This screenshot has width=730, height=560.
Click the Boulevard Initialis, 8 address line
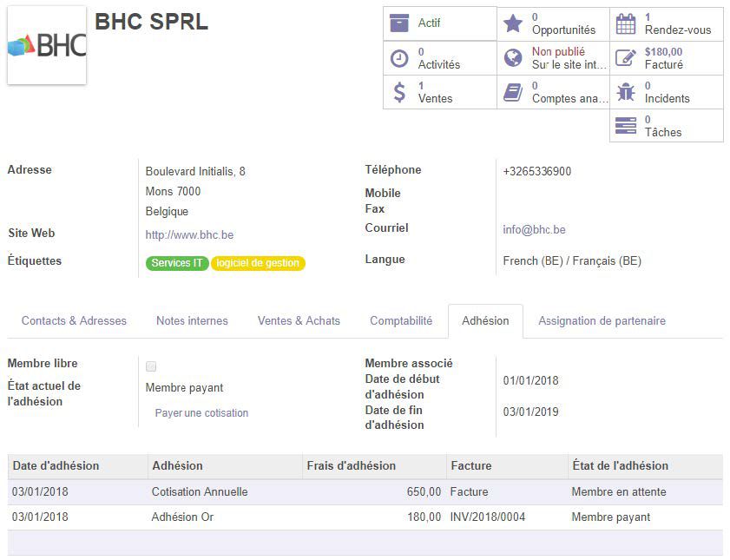click(195, 171)
